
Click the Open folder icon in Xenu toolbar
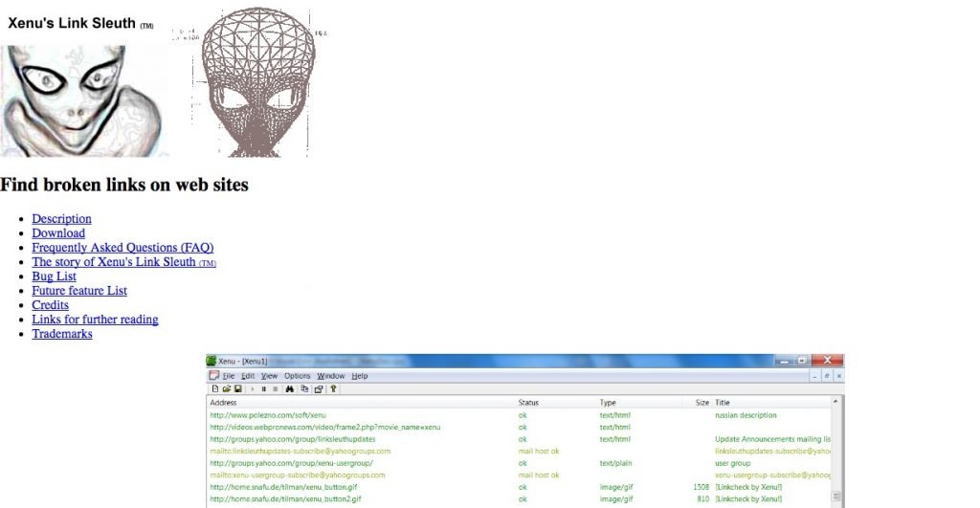(x=226, y=388)
